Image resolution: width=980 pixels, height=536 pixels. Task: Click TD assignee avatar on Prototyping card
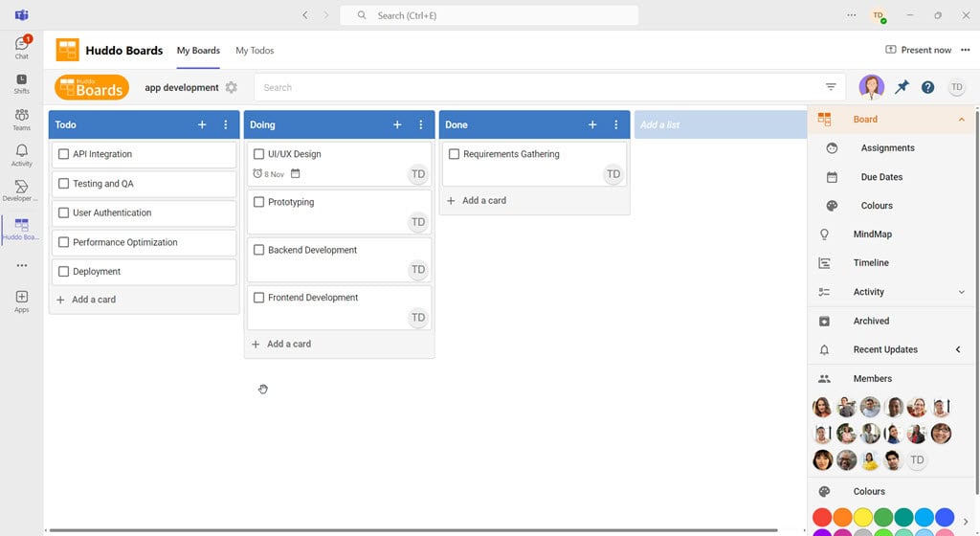pos(418,222)
